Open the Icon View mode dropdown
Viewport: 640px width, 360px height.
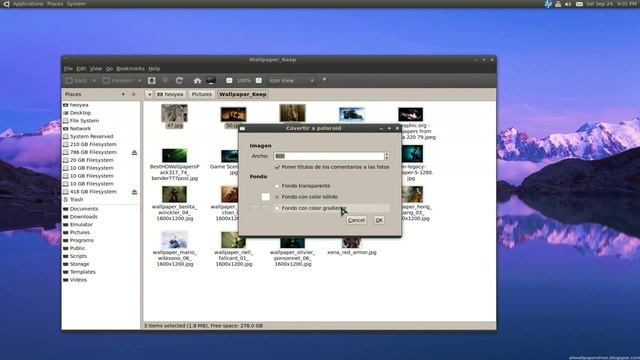point(291,81)
